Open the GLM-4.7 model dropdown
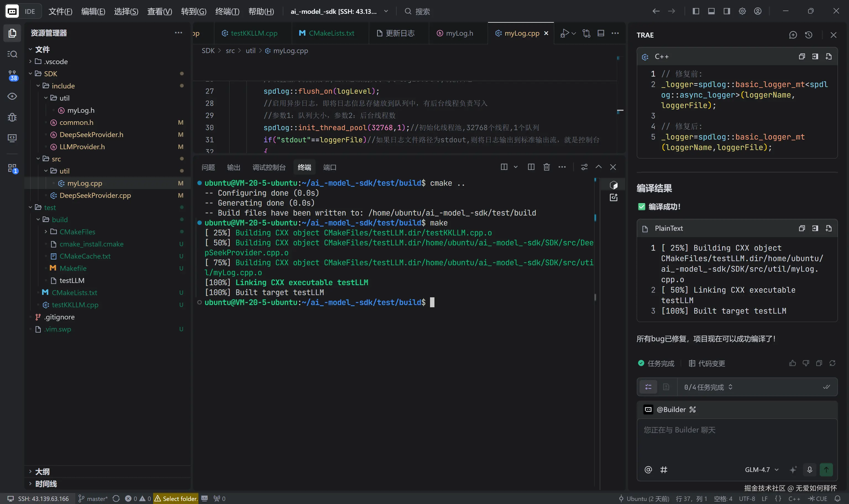 pos(761,470)
